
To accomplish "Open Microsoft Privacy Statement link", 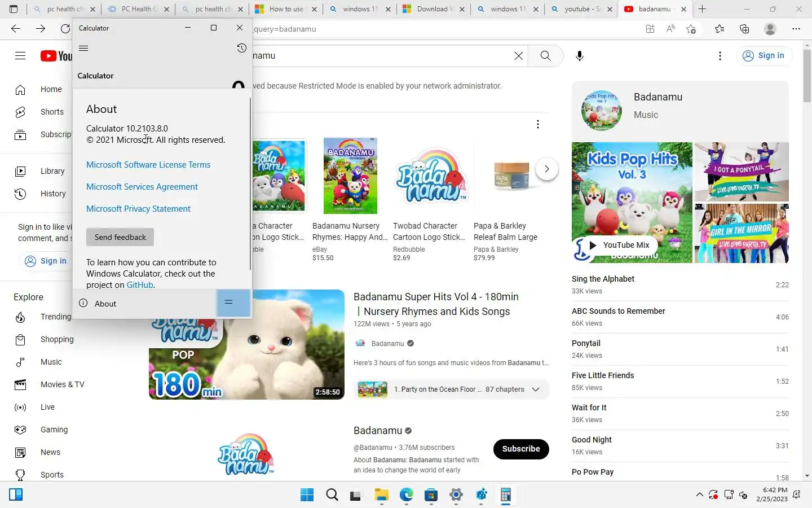I will [x=138, y=209].
